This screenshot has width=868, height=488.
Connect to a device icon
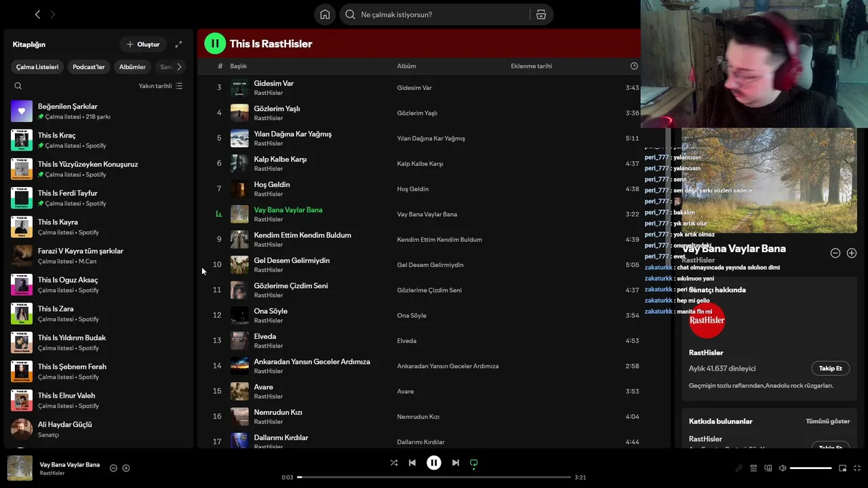pyautogui.click(x=768, y=468)
